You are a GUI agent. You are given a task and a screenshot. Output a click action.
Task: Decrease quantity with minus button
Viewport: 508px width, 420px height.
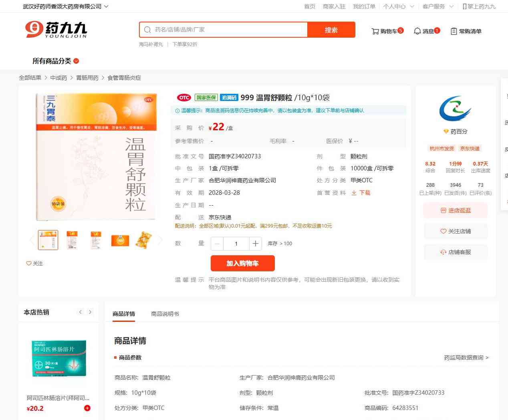[x=217, y=244]
